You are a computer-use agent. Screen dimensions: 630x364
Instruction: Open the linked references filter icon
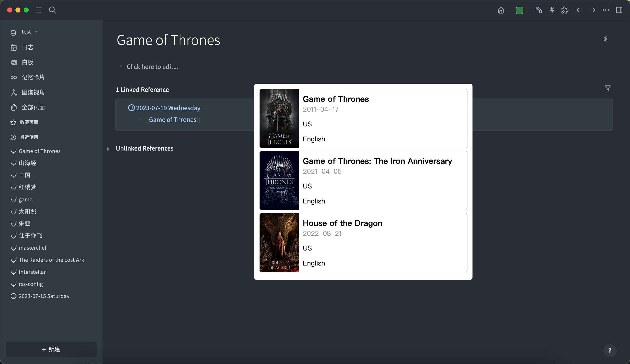coord(608,88)
